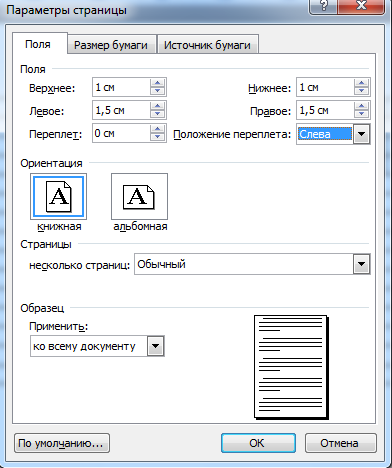This screenshot has width=392, height=468.
Task: Click the Левое: label
Action: (x=46, y=111)
